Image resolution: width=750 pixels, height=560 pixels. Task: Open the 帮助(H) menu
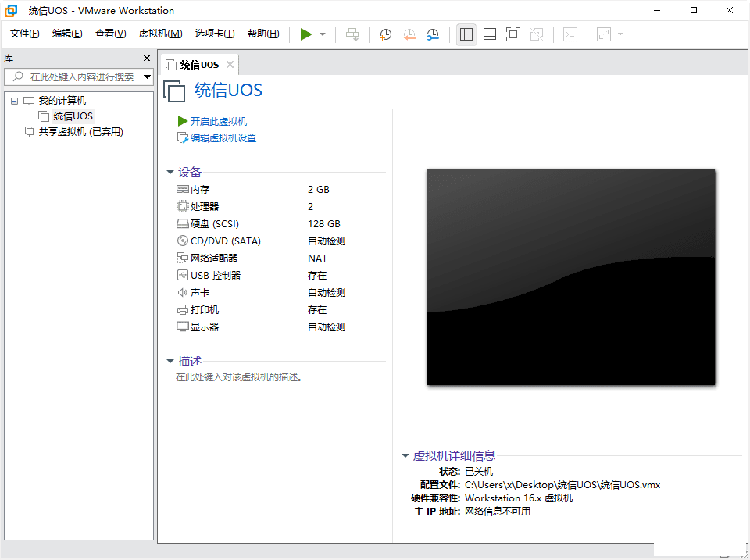(263, 34)
